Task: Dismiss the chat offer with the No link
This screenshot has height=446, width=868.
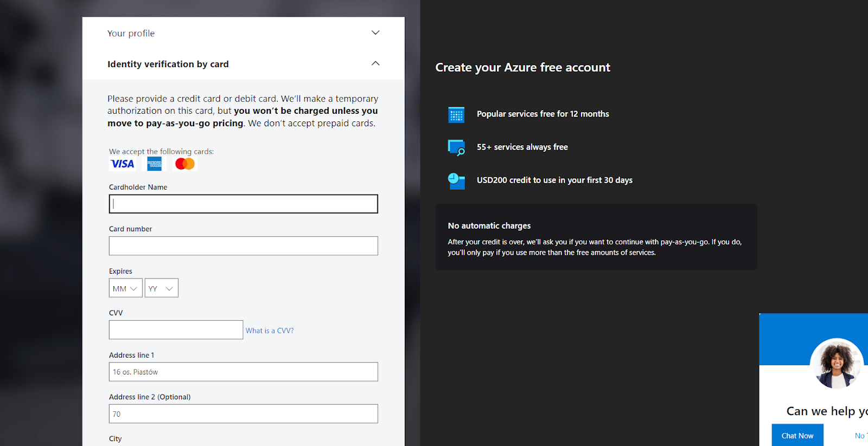Action: (x=860, y=436)
